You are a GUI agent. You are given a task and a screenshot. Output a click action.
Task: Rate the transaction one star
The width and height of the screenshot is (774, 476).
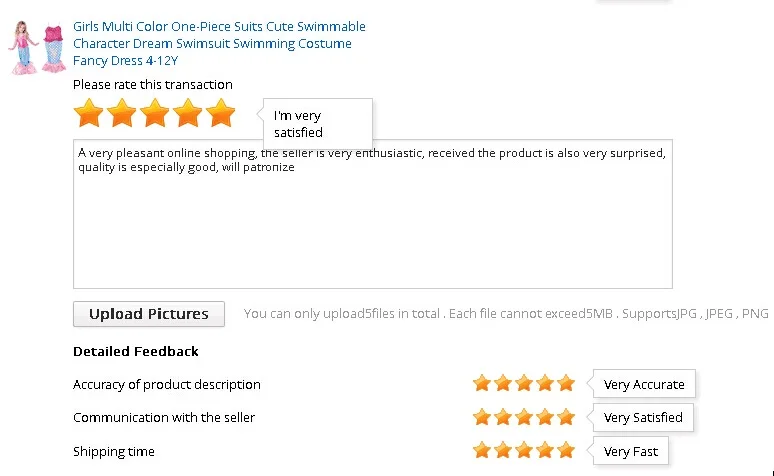pyautogui.click(x=89, y=113)
